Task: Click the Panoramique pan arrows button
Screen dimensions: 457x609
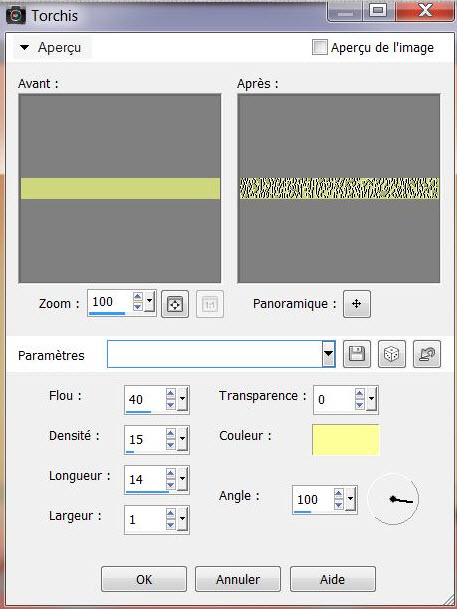Action: click(x=357, y=304)
